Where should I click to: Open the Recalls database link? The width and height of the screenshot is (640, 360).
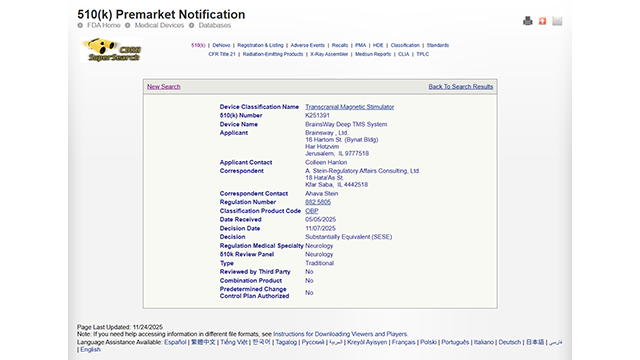click(x=340, y=45)
